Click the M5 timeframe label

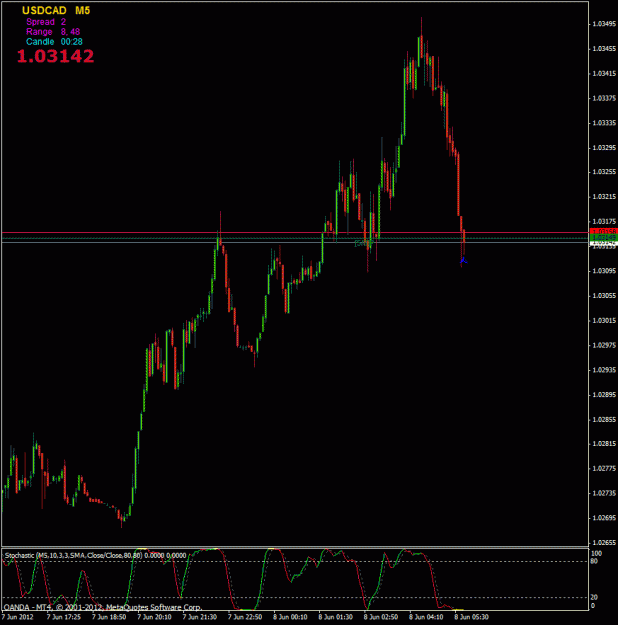83,11
